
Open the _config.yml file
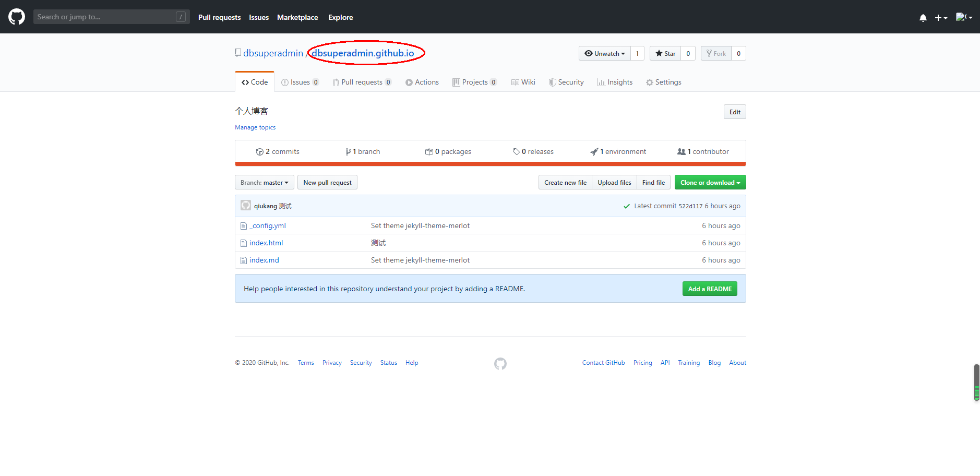(268, 225)
